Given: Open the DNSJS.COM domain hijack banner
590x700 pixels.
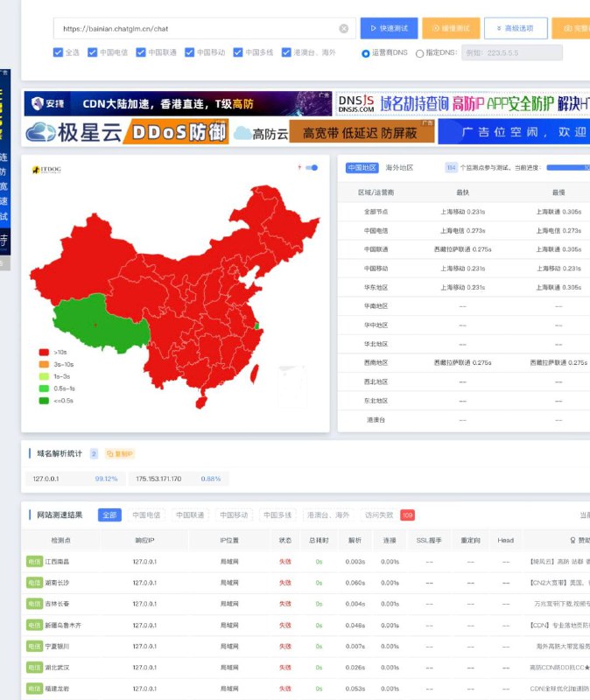Looking at the screenshot, I should pyautogui.click(x=463, y=103).
